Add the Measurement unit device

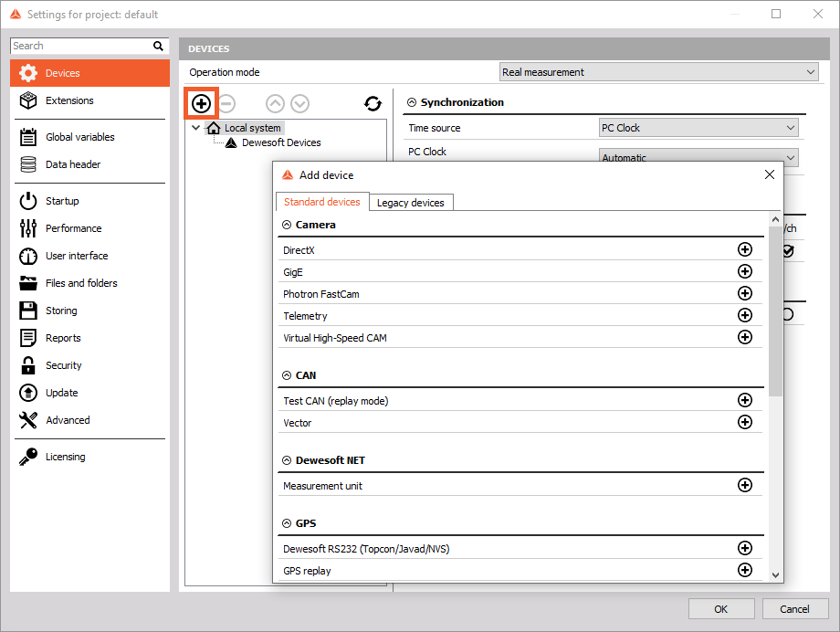tap(745, 485)
